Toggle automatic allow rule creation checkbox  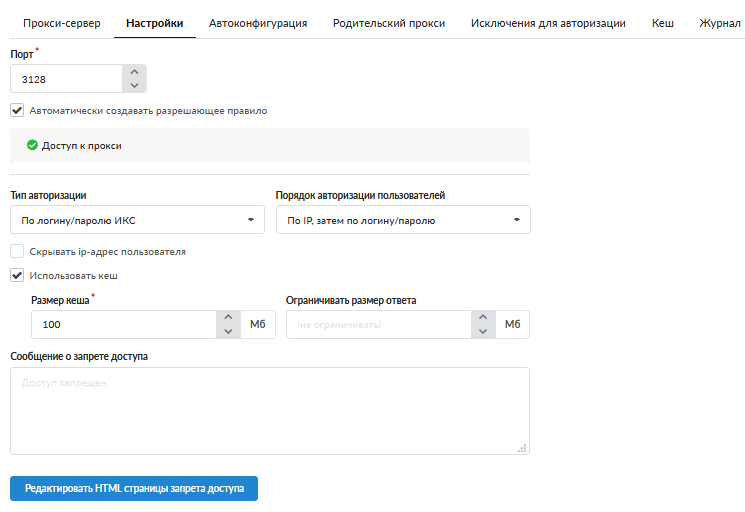[x=17, y=111]
